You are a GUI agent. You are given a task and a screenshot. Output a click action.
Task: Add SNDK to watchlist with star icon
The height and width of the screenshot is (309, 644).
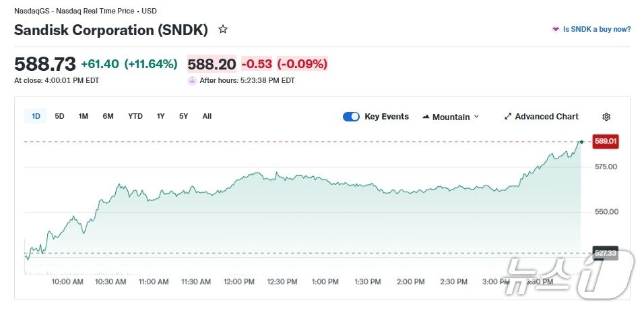pyautogui.click(x=223, y=30)
